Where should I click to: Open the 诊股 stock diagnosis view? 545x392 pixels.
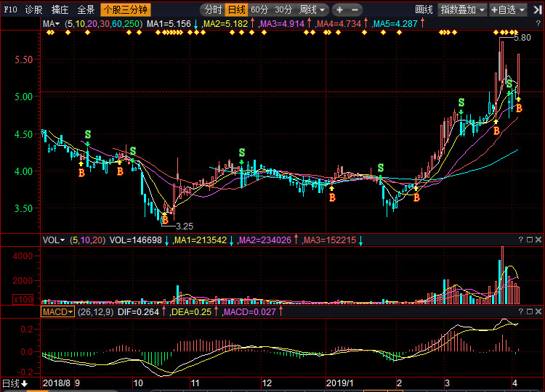click(33, 9)
